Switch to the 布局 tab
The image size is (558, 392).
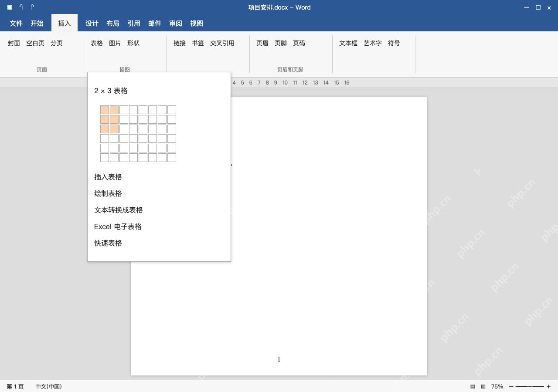(x=113, y=24)
